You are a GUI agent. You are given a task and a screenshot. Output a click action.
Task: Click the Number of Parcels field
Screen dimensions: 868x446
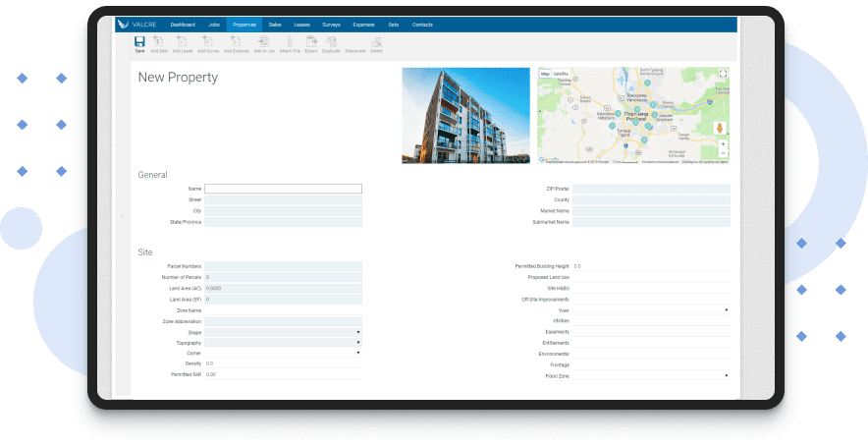click(283, 277)
